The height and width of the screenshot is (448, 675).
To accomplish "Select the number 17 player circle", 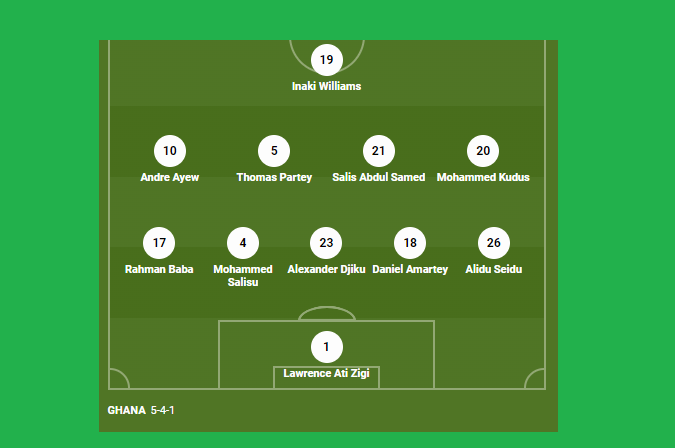I will click(159, 243).
